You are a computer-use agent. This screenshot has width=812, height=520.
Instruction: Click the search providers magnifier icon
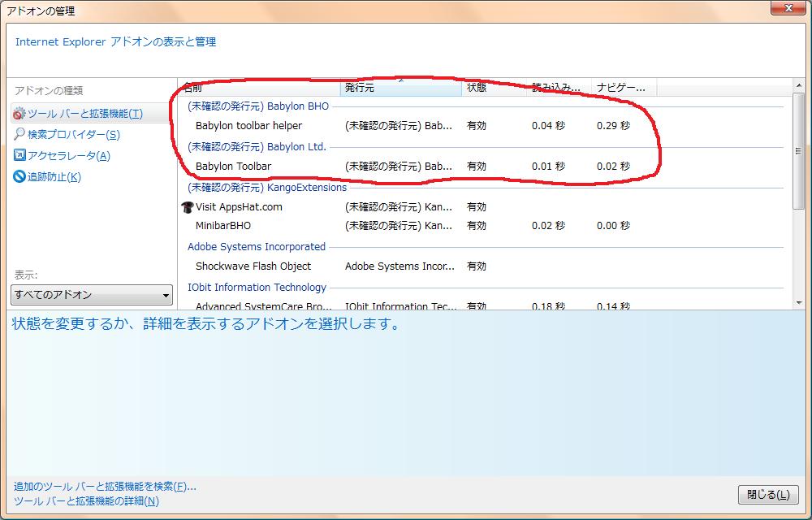point(19,134)
